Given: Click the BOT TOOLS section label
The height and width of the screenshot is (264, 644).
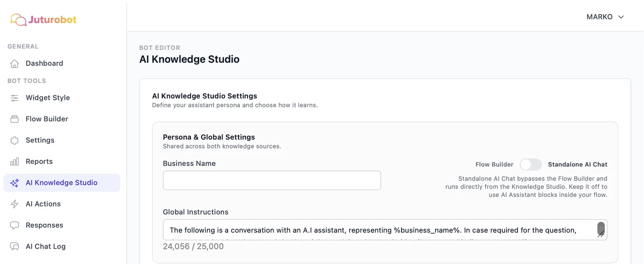Looking at the screenshot, I should pyautogui.click(x=27, y=81).
